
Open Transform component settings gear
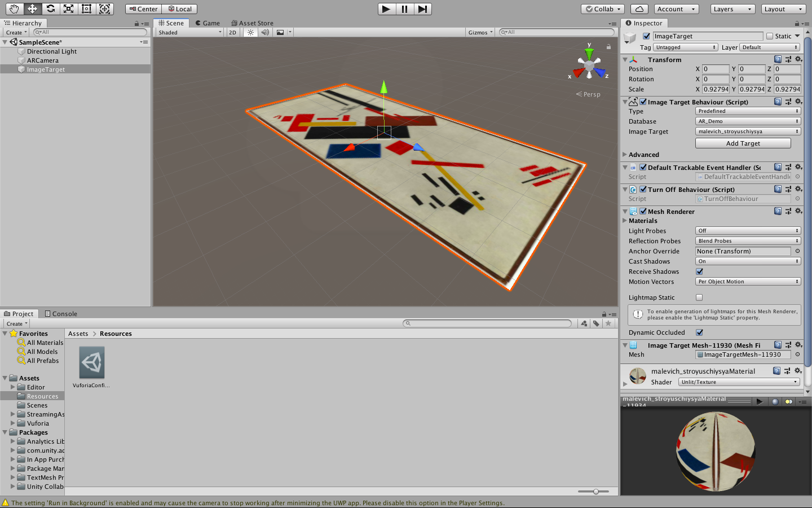[798, 59]
